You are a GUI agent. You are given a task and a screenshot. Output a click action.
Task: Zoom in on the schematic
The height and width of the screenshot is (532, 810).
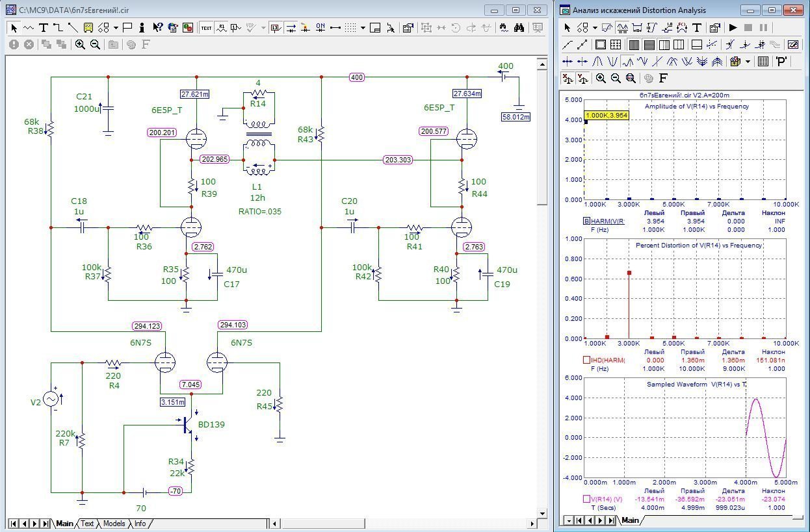click(x=80, y=45)
